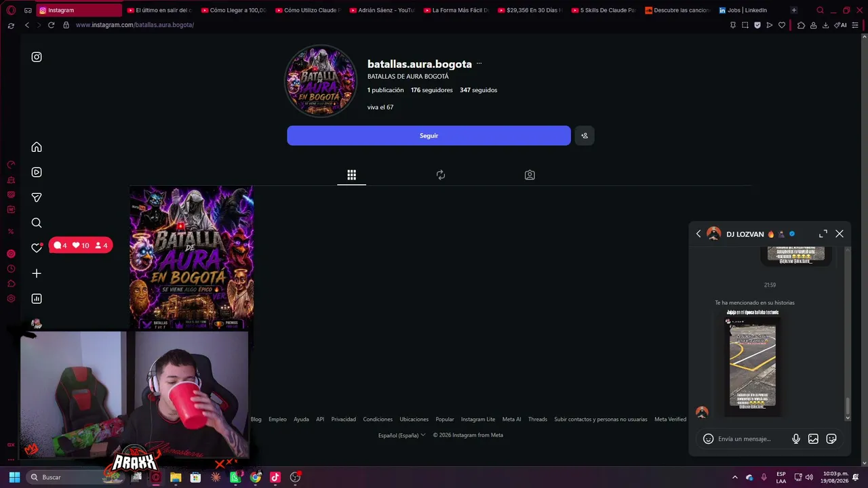Screen dimensions: 868x488
Task: Switch to the Descubre las canciones tab
Action: pos(677,10)
